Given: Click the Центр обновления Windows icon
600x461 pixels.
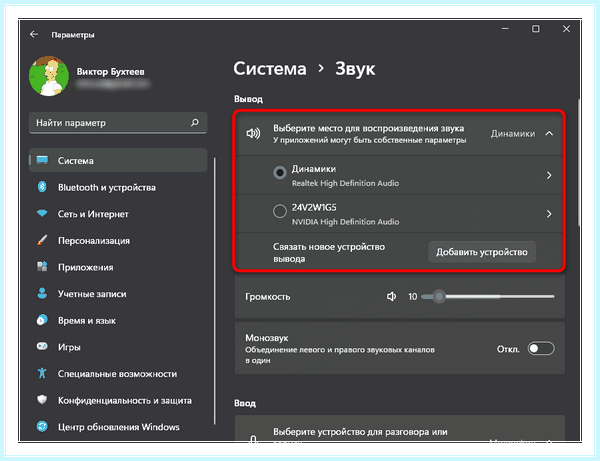Looking at the screenshot, I should 42,426.
